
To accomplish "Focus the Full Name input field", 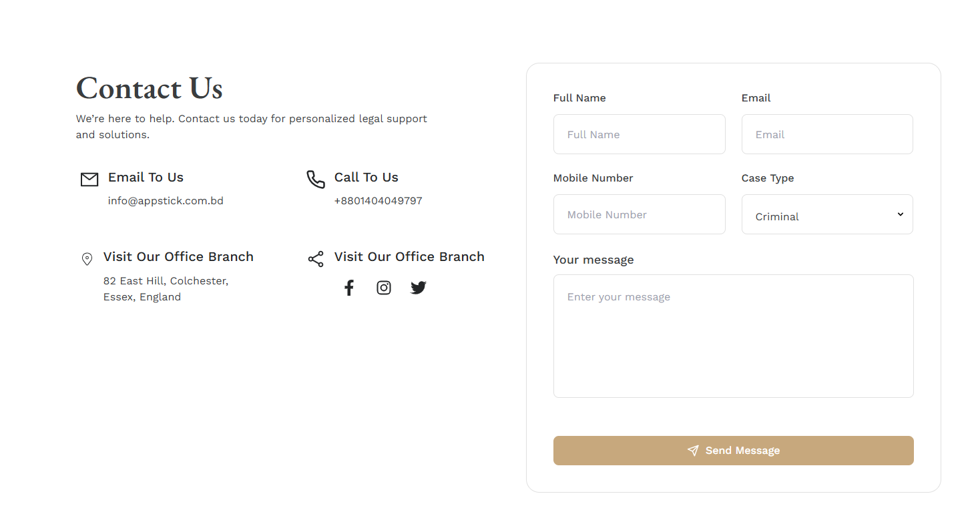I will point(640,134).
